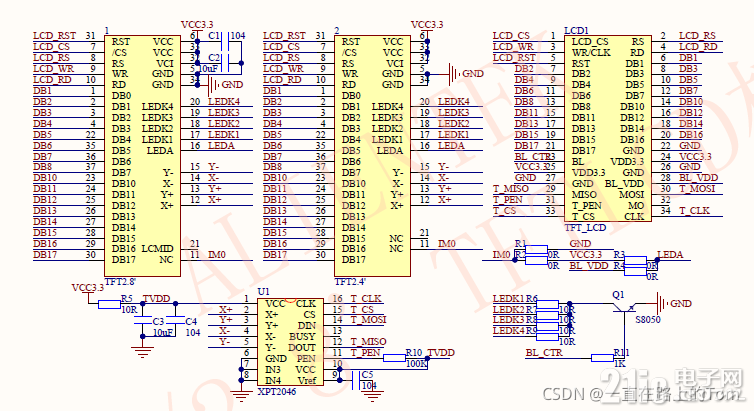Click the IN4 pin label on U1
This screenshot has height=411, width=754.
pyautogui.click(x=273, y=381)
